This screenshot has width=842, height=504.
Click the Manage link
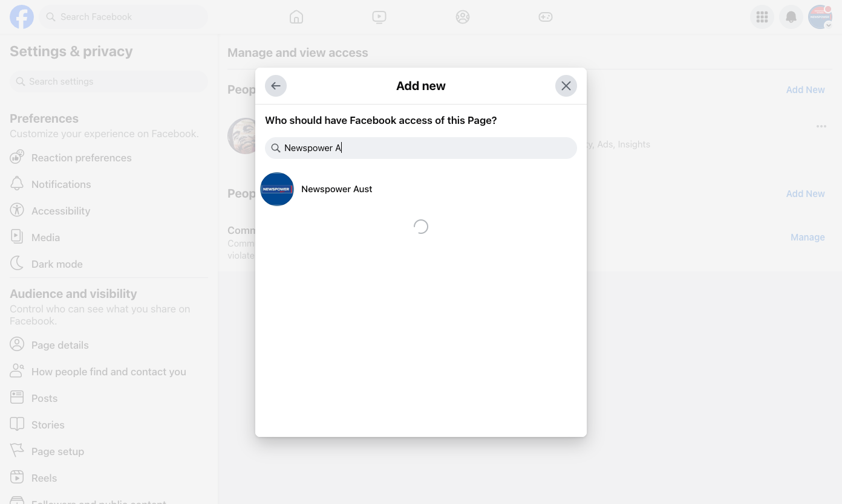pyautogui.click(x=808, y=237)
